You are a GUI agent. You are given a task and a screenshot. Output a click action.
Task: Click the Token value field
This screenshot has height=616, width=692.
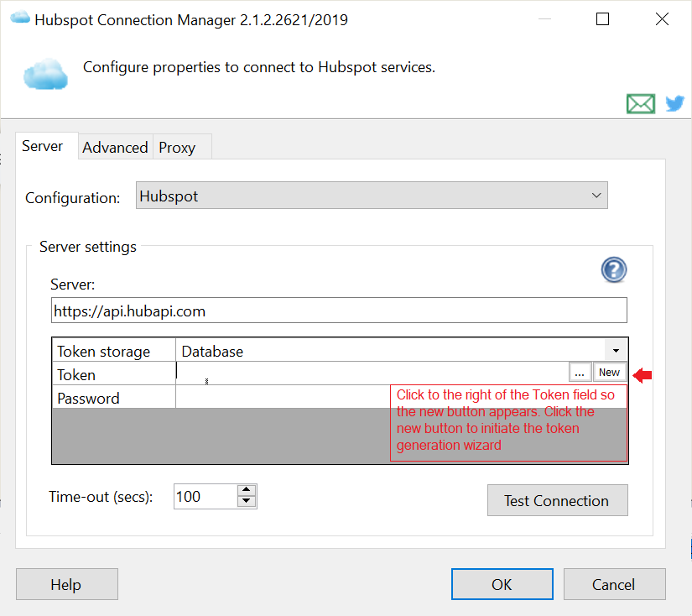(372, 373)
